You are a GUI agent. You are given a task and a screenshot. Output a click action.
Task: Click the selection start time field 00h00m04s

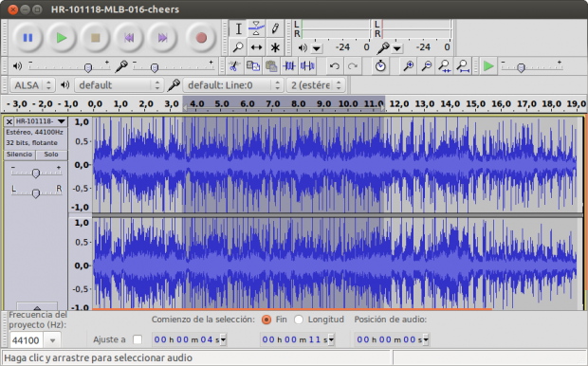click(x=187, y=340)
